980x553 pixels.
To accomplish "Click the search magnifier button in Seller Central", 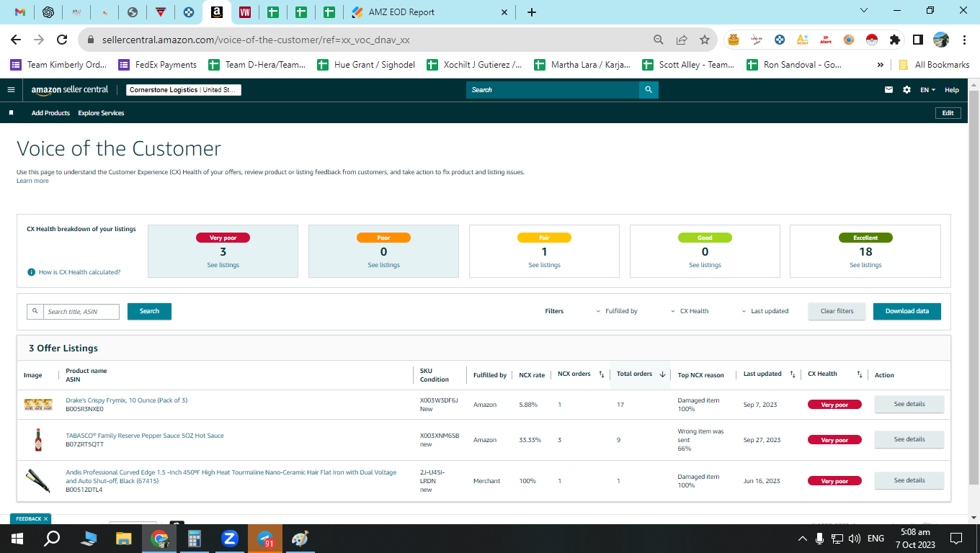I will (x=649, y=90).
